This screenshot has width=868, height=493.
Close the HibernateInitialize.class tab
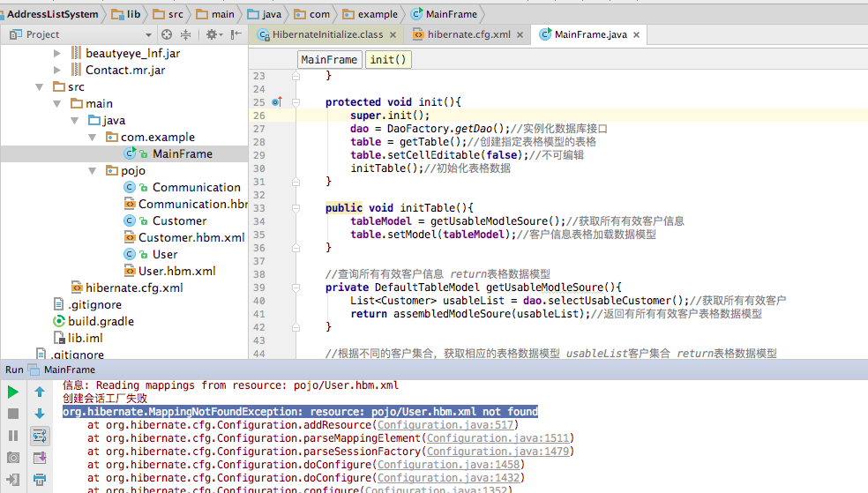click(x=393, y=35)
